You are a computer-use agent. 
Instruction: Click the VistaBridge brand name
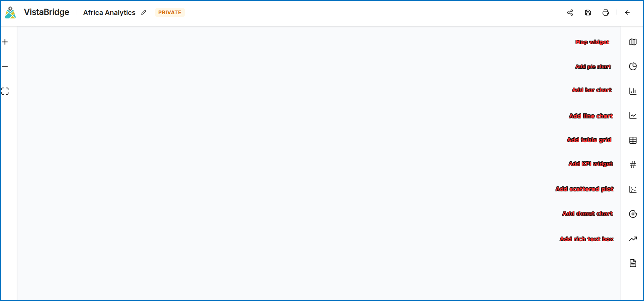pos(46,12)
